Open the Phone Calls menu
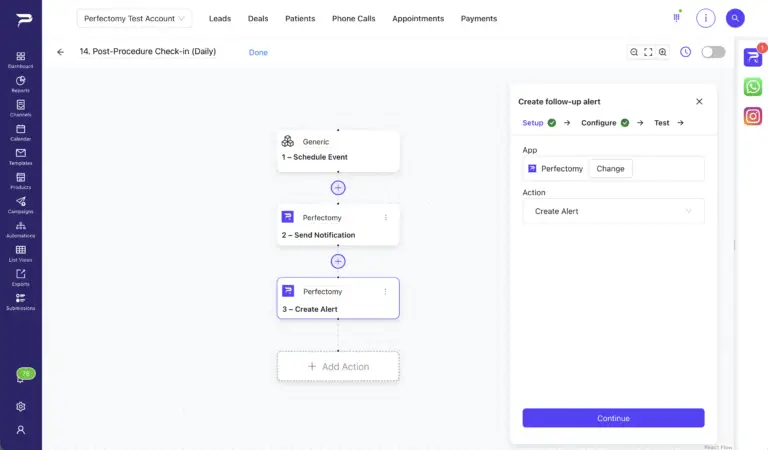The width and height of the screenshot is (768, 450). [x=354, y=19]
